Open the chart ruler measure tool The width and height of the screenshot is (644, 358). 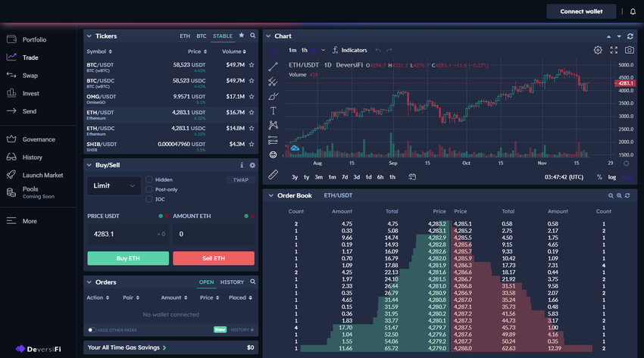273,175
